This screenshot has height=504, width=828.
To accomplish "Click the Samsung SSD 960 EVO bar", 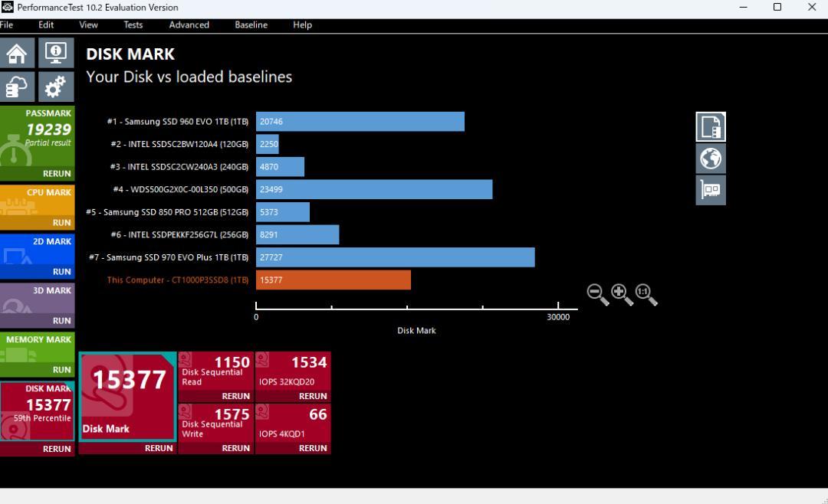I will (x=360, y=121).
